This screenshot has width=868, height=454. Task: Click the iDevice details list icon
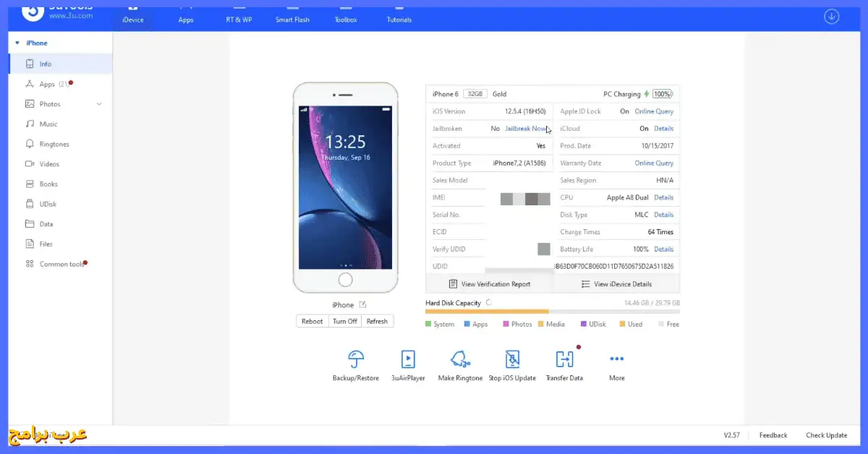click(585, 284)
